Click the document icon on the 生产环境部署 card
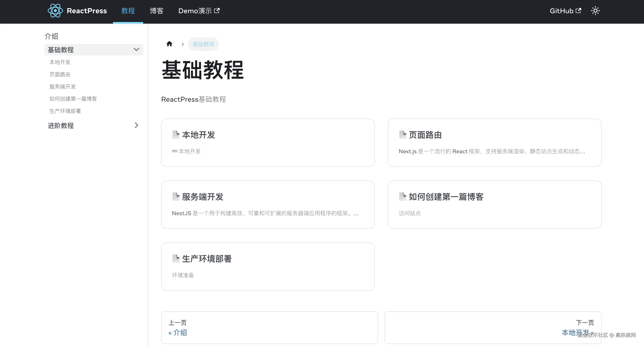644x346 pixels. [x=176, y=259]
